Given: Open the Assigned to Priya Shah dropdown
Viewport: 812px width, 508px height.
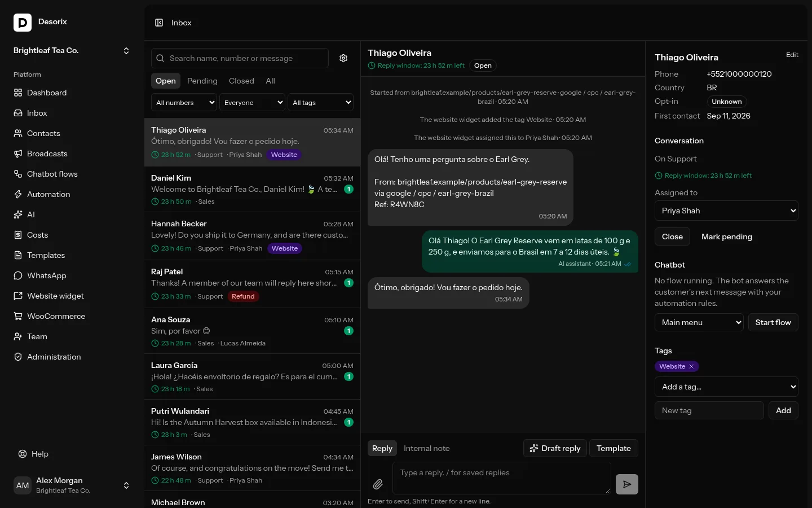Looking at the screenshot, I should click(726, 211).
